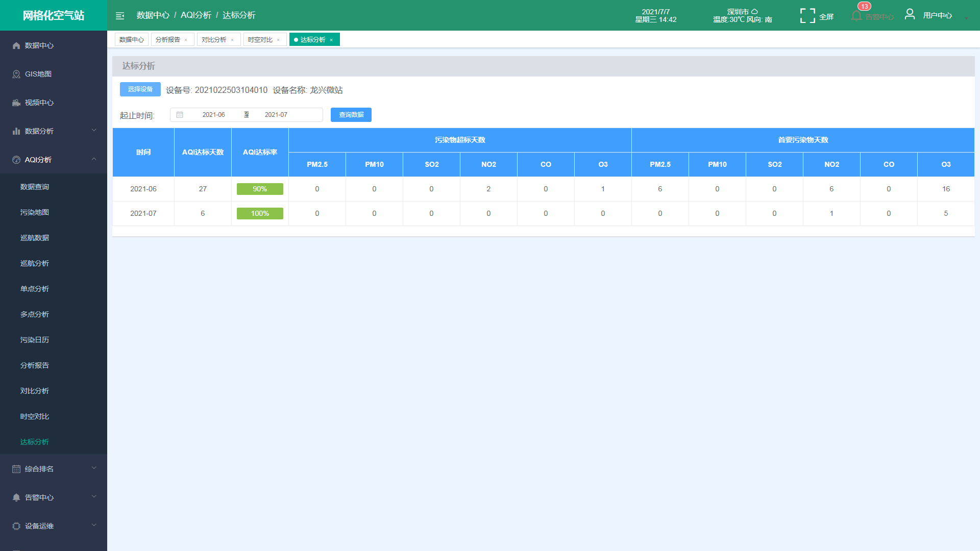Click the start date 2021-06 field
980x551 pixels.
tap(213, 115)
